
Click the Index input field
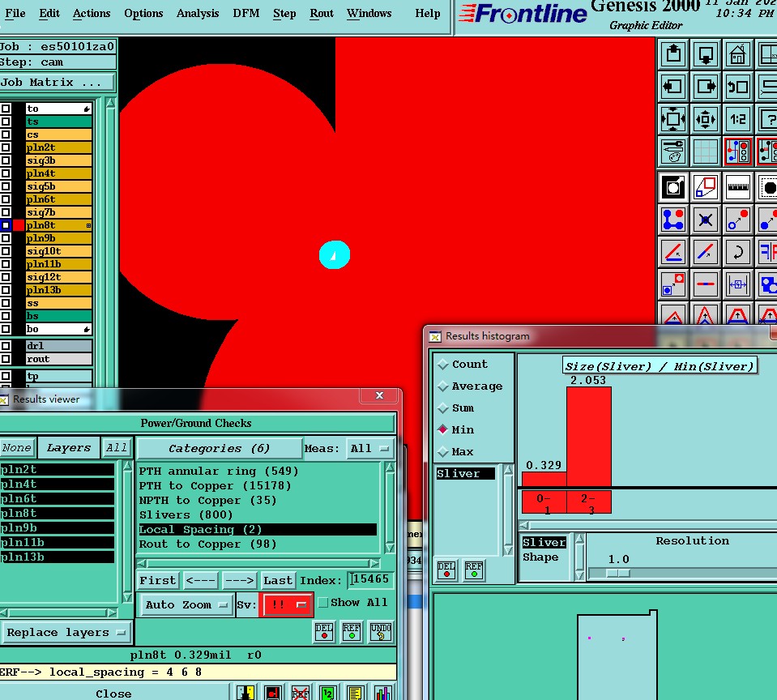tap(370, 579)
